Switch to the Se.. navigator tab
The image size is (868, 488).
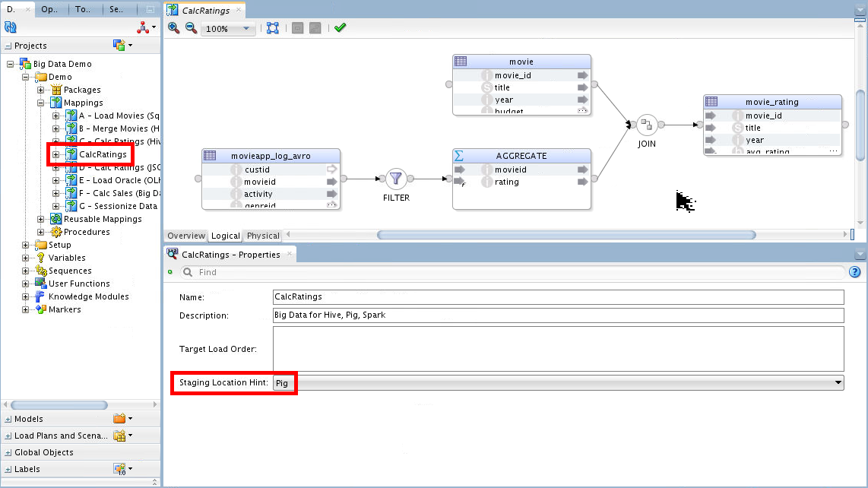[117, 9]
